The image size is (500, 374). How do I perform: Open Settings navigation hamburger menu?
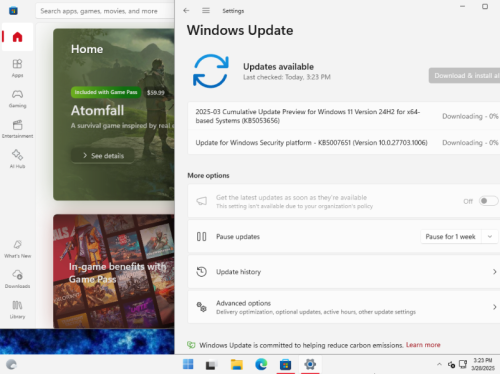coord(206,11)
